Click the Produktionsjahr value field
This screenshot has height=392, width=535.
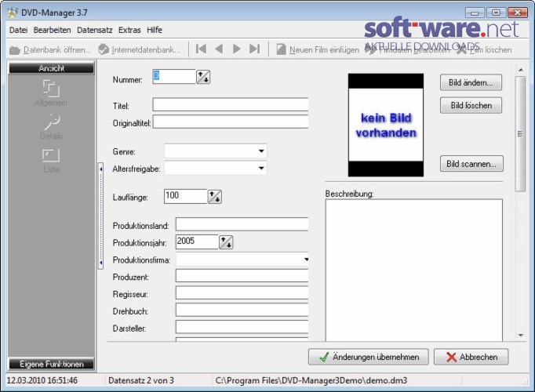click(197, 241)
